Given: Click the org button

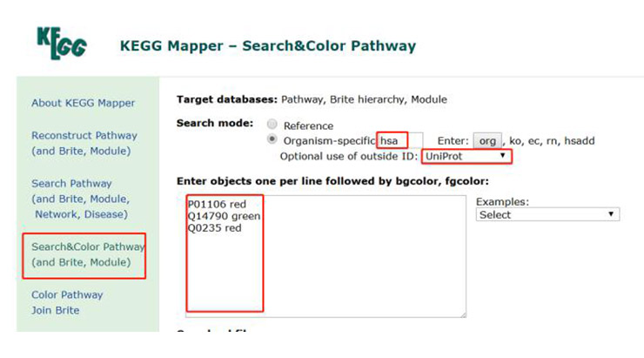Looking at the screenshot, I should tap(487, 141).
